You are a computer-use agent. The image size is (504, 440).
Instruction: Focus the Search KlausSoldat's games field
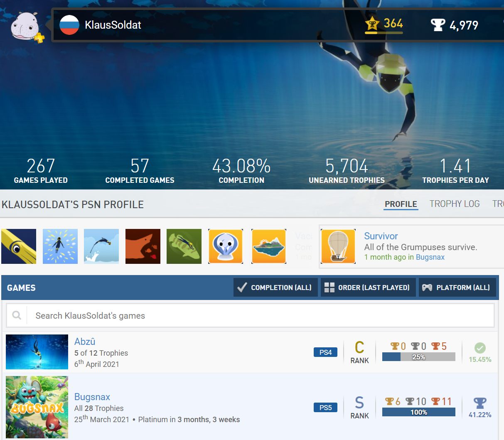coord(250,315)
